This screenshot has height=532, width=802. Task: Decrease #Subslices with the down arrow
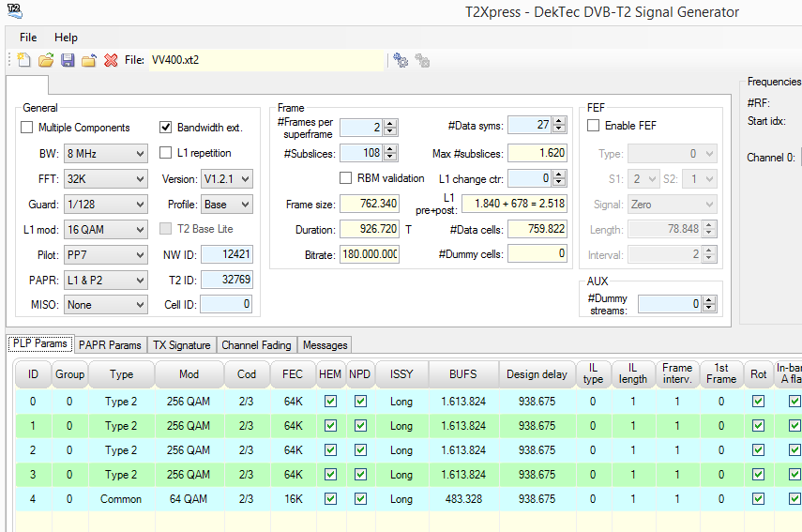pyautogui.click(x=390, y=156)
